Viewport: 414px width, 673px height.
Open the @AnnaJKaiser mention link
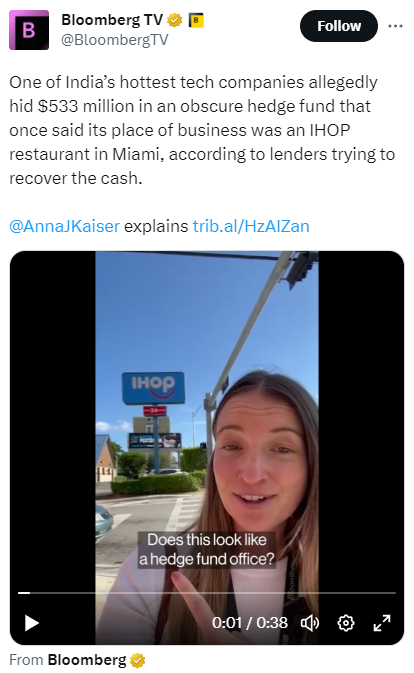pyautogui.click(x=64, y=226)
